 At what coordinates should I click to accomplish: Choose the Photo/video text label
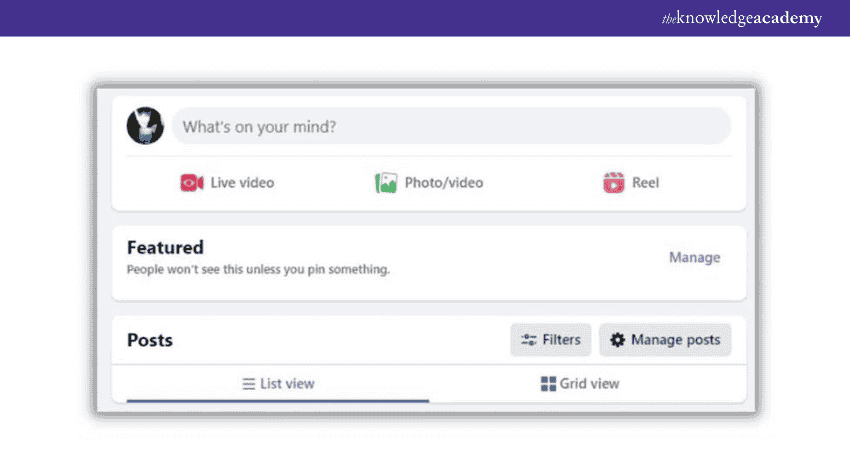[443, 183]
